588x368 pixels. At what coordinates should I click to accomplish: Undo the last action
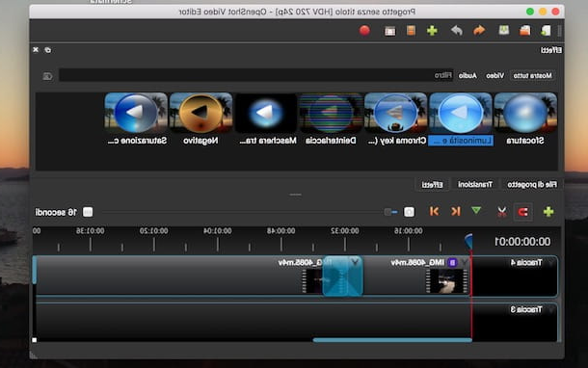tap(456, 31)
